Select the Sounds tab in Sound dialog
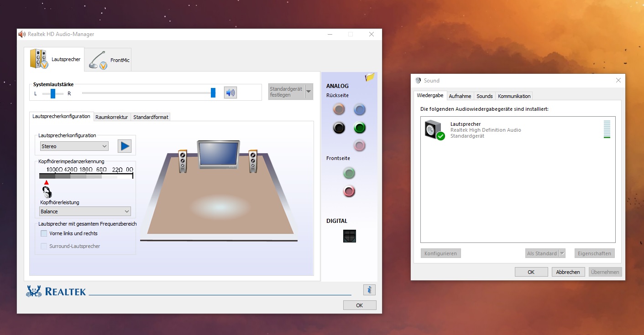The width and height of the screenshot is (644, 335). [x=485, y=96]
